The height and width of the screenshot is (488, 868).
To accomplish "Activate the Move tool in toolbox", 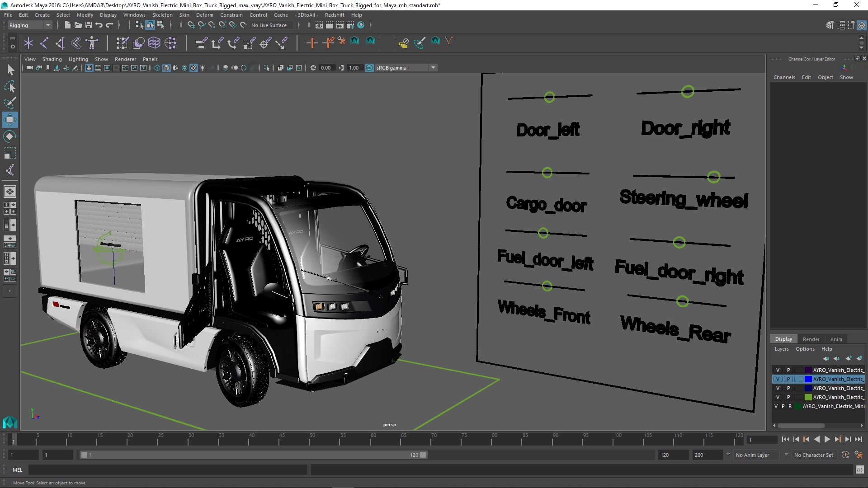I will tap(10, 120).
